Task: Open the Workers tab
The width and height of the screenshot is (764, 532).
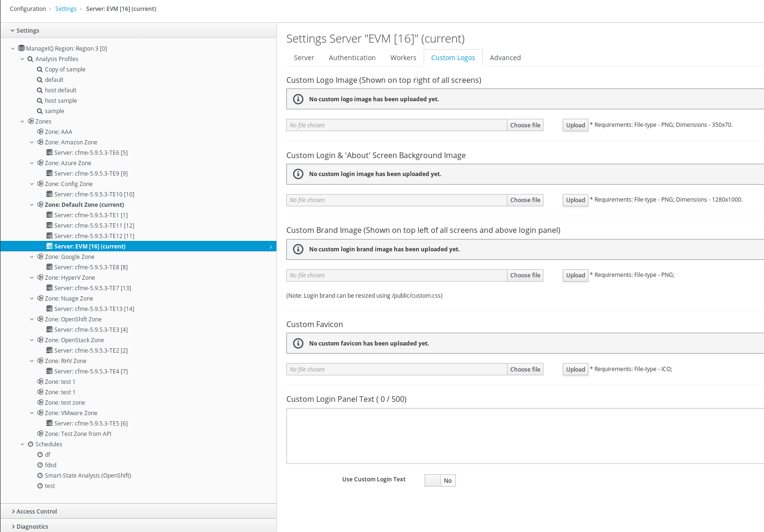Action: coord(403,58)
